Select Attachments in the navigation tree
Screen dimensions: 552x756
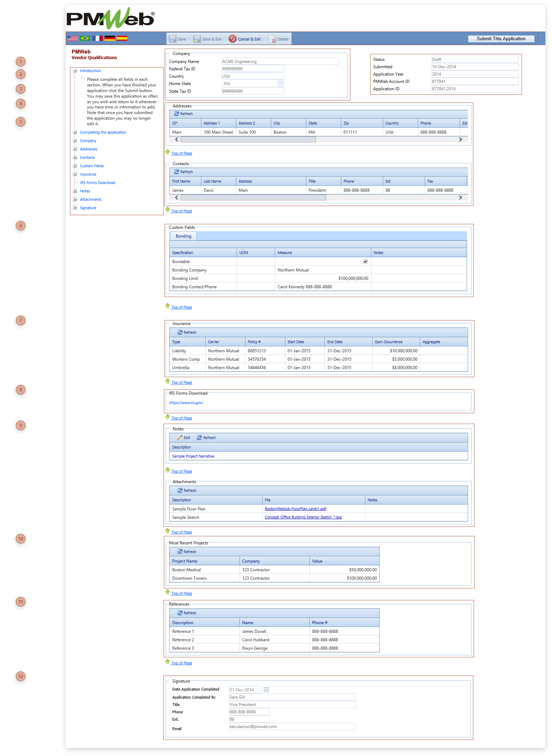tap(91, 199)
